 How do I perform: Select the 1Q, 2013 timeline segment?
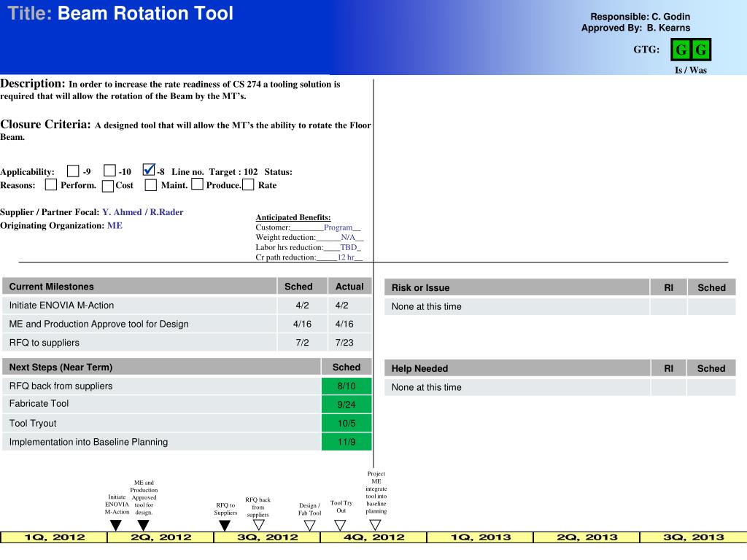[x=480, y=537]
